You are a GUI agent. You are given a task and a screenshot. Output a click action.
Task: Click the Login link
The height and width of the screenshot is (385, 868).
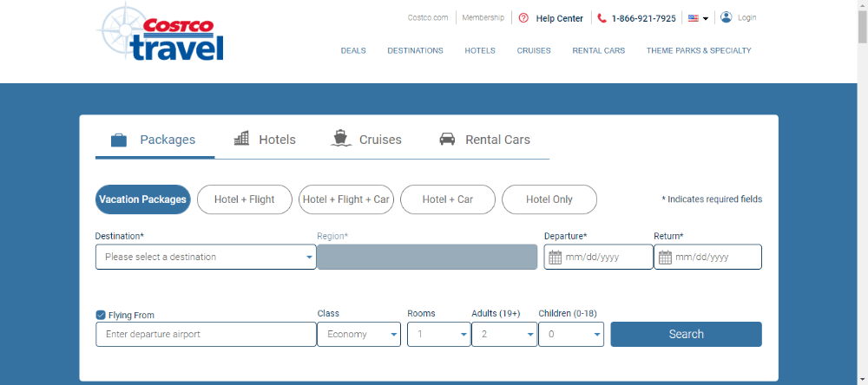pos(746,17)
